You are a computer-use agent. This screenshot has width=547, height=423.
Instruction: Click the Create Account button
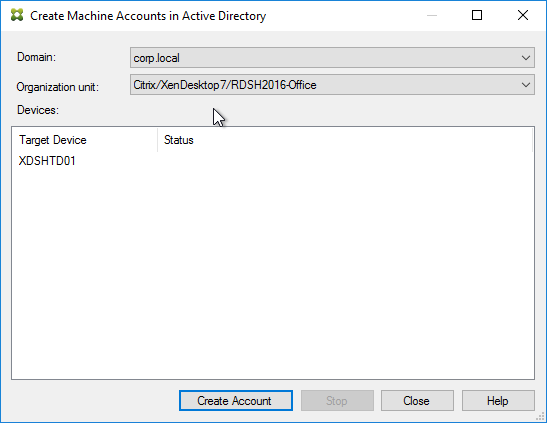click(236, 401)
